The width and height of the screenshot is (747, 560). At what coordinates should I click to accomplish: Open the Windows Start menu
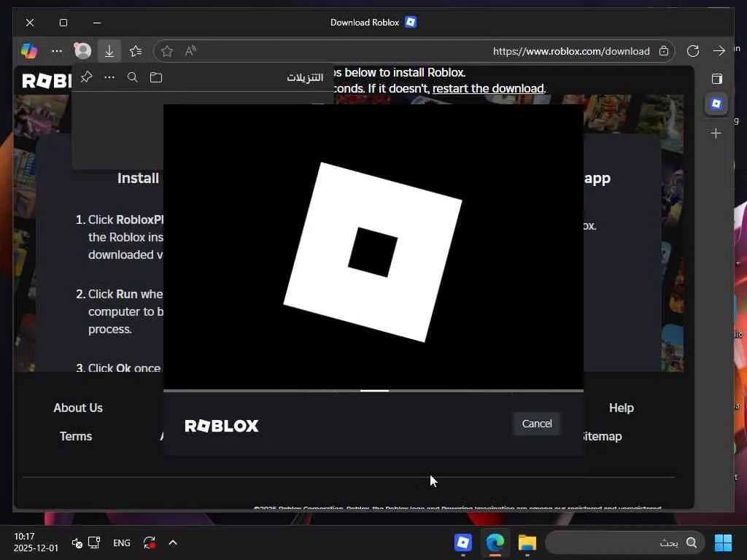point(723,542)
